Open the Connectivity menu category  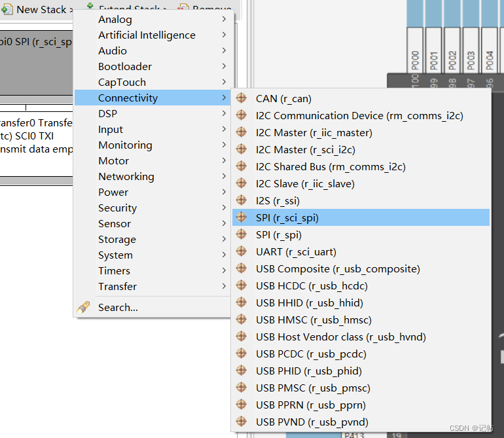(153, 98)
